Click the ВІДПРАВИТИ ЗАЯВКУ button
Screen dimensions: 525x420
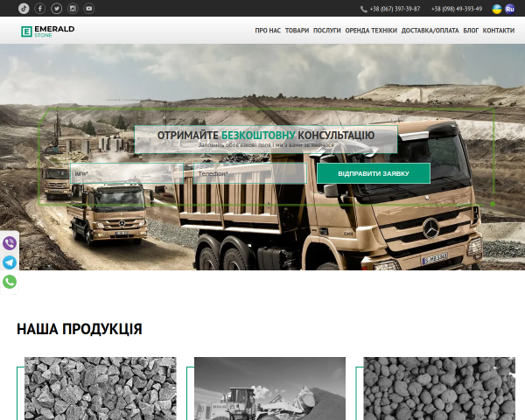coord(374,173)
